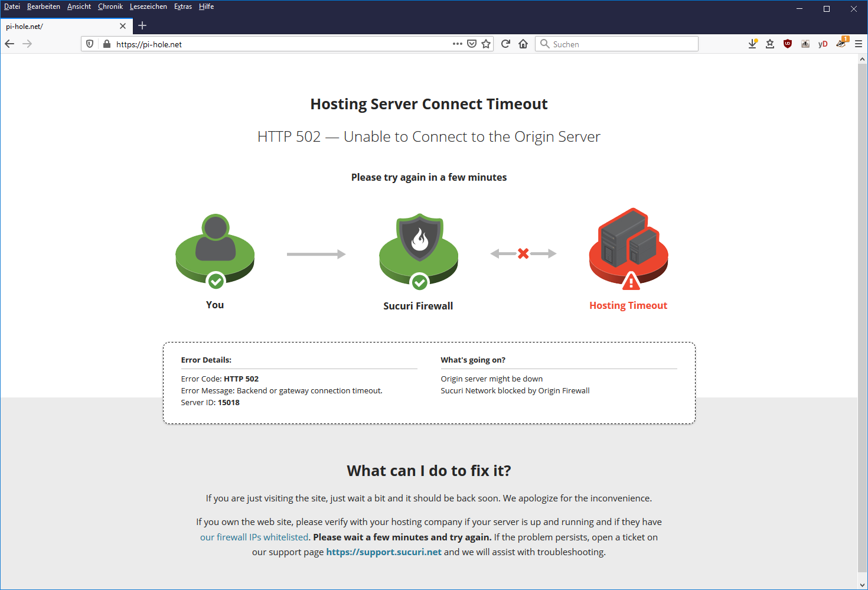Follow the 'our firewall IPs whitelisted' link
Viewport: 868px width, 590px height.
click(x=254, y=537)
